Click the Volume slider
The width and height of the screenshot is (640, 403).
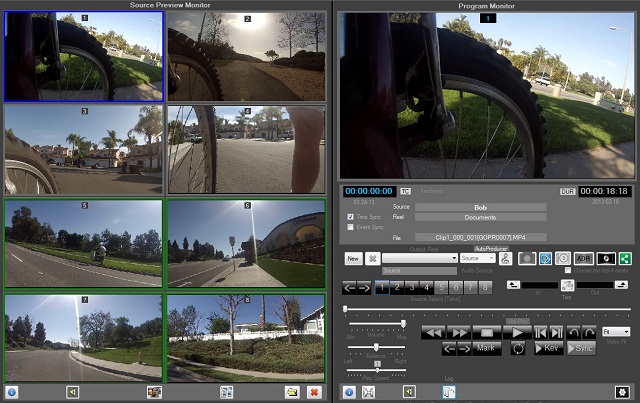377,324
